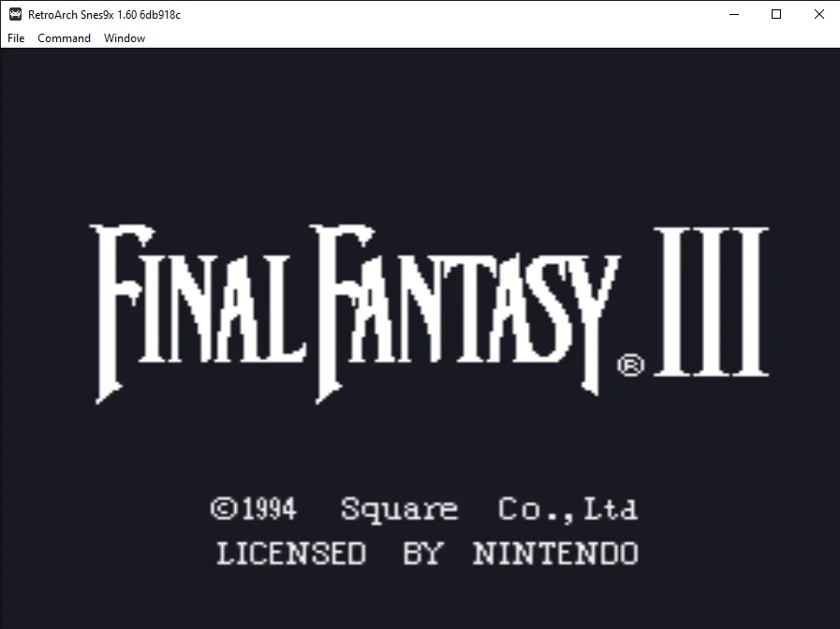
Task: Click the RetroArch app icon in title bar
Action: click(x=15, y=14)
